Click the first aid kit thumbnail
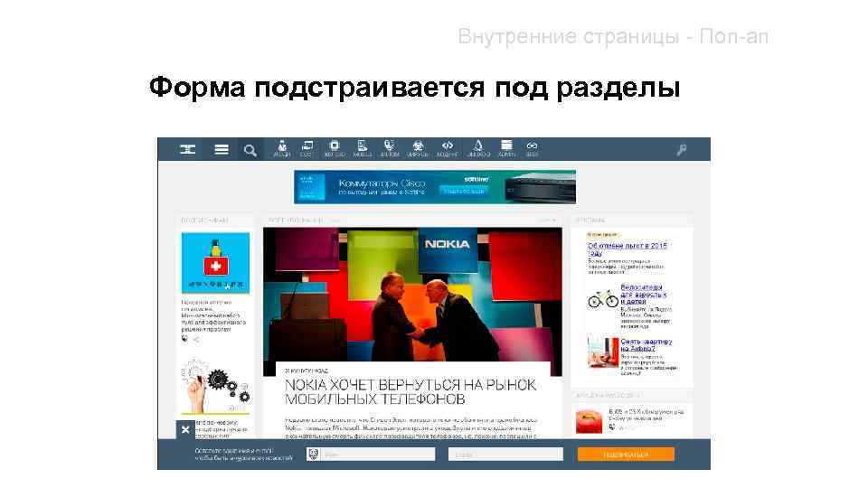The height and width of the screenshot is (488, 868). (x=215, y=263)
